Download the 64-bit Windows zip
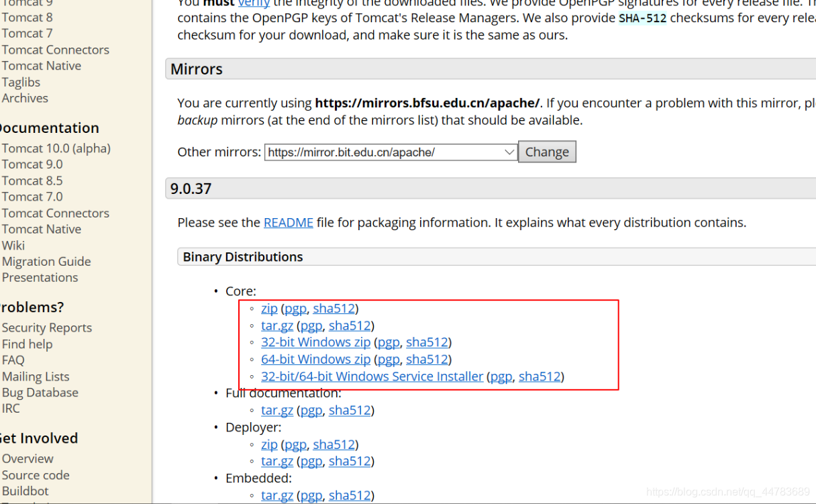816x504 pixels. pyautogui.click(x=315, y=359)
